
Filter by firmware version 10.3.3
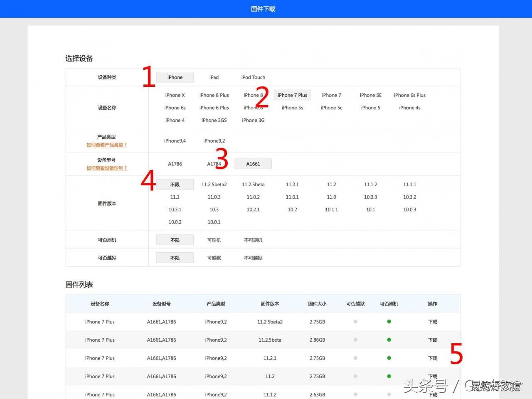[x=371, y=197]
